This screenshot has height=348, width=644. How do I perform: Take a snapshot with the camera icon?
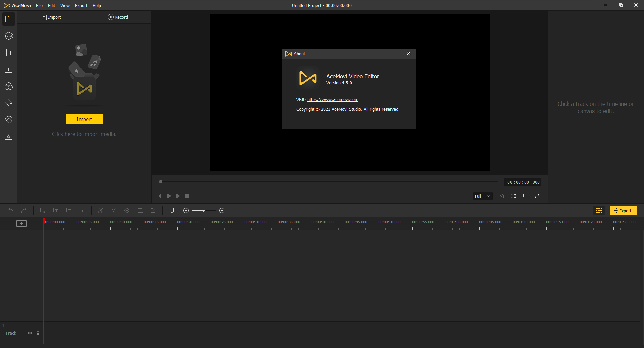click(501, 196)
